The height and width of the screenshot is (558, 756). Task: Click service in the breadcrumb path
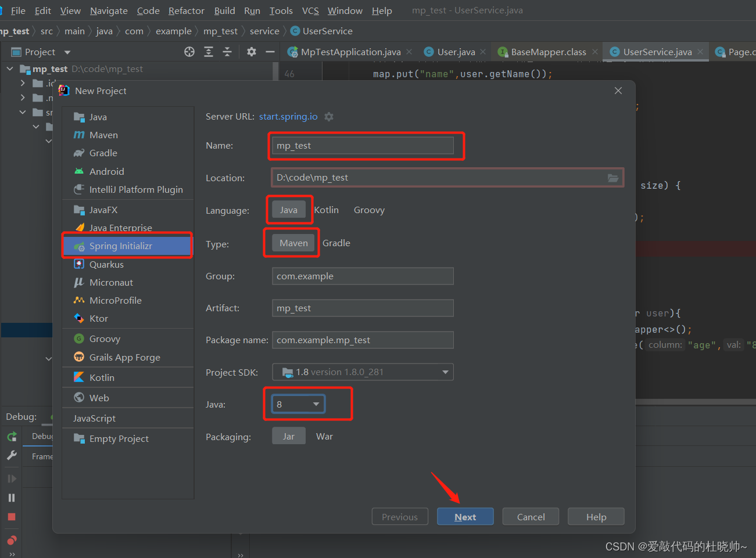coord(264,31)
